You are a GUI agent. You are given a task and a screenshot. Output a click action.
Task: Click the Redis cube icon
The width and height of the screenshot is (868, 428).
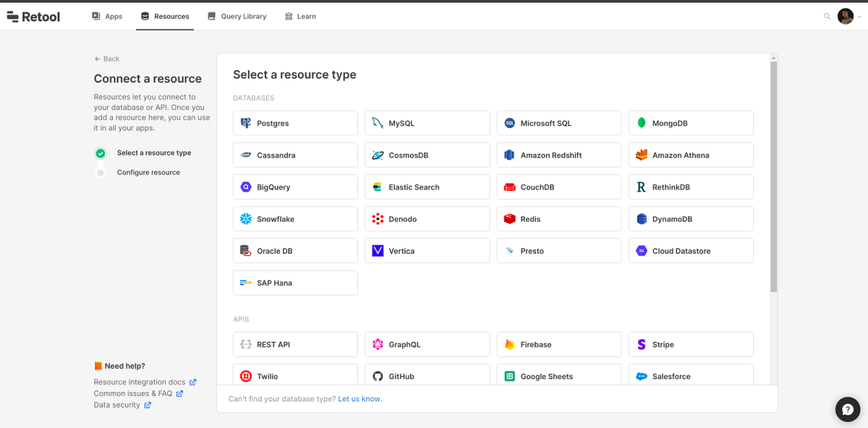509,219
